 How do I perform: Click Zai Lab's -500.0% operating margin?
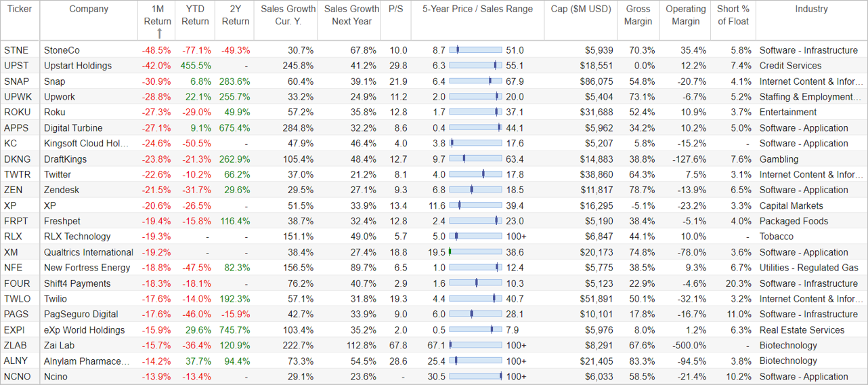click(689, 346)
